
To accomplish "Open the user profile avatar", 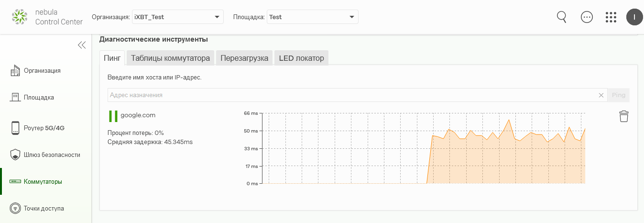I will point(634,17).
